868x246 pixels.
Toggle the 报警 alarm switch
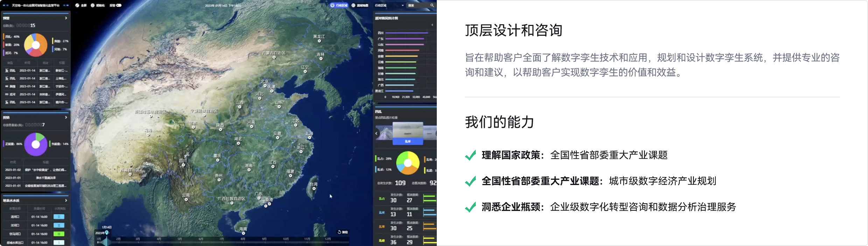(x=119, y=5)
